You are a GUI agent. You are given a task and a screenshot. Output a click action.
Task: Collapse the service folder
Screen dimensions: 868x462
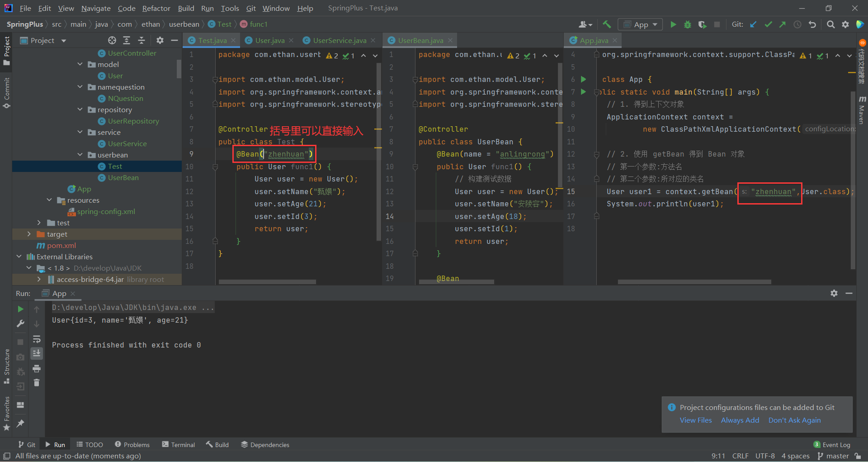pyautogui.click(x=80, y=132)
